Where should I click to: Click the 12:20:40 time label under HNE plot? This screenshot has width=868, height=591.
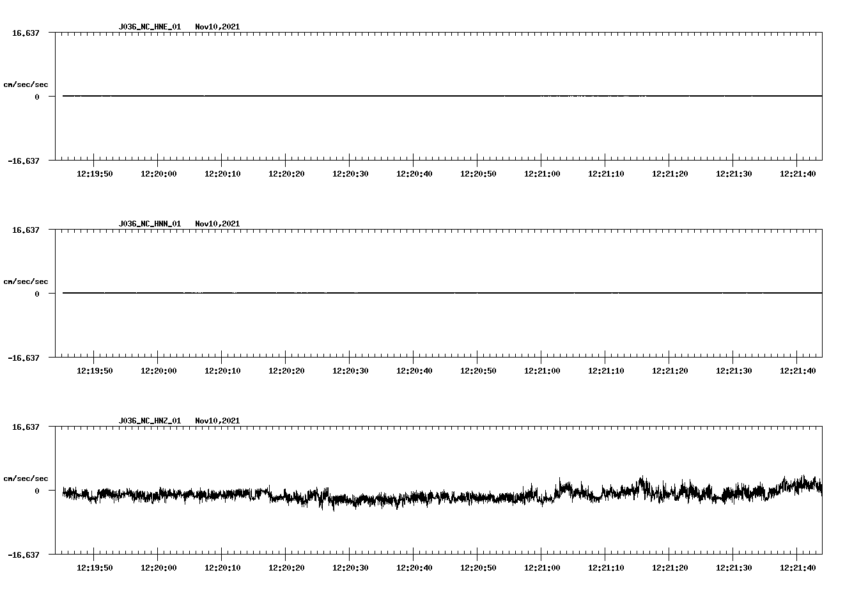(414, 174)
